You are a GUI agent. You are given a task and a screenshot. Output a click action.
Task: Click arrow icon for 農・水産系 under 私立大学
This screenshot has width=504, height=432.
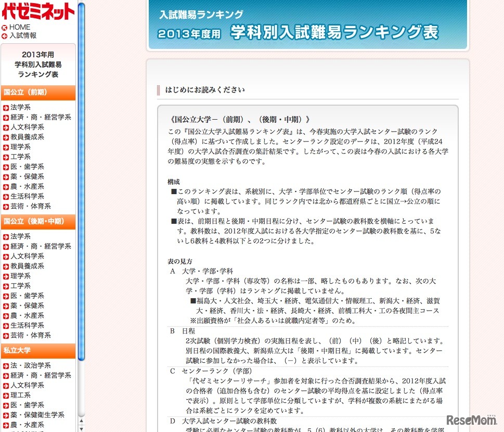pos(6,426)
